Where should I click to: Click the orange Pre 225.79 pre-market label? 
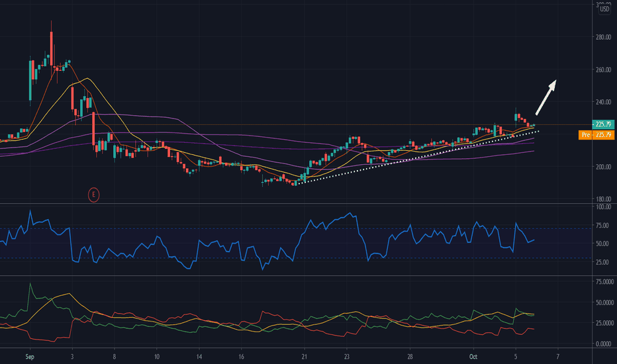596,134
